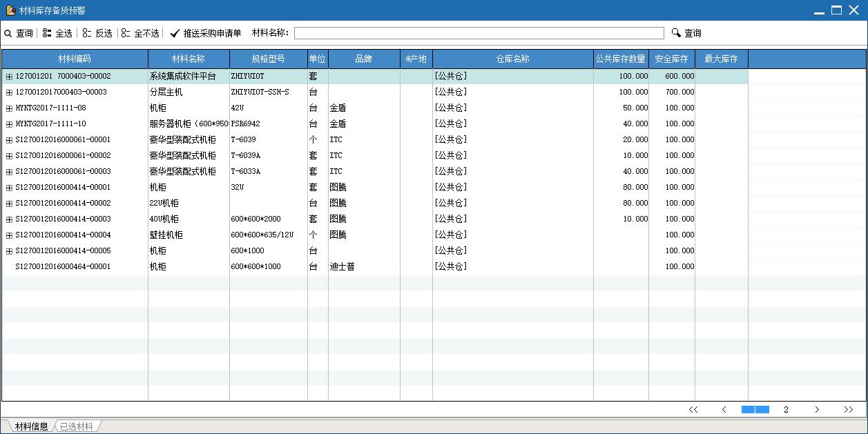Click the 材料名称 search input field
This screenshot has height=434, width=868.
(479, 33)
